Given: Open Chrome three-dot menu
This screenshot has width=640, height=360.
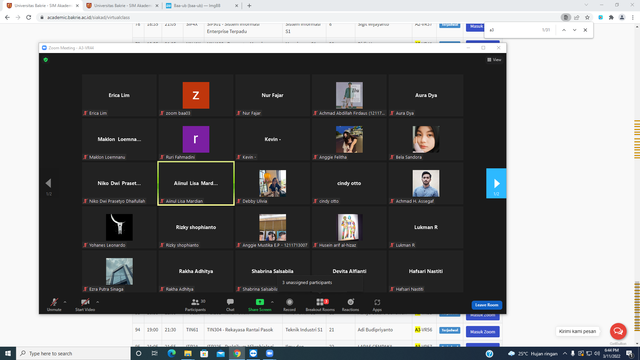Looking at the screenshot, I should 633,18.
